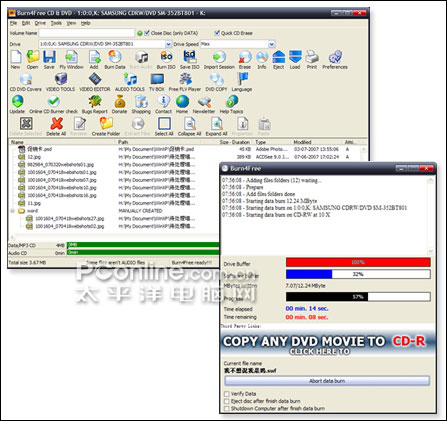Image resolution: width=447 pixels, height=421 pixels.
Task: Toggle Close Disc (only DATA) checkbox
Action: tap(147, 33)
